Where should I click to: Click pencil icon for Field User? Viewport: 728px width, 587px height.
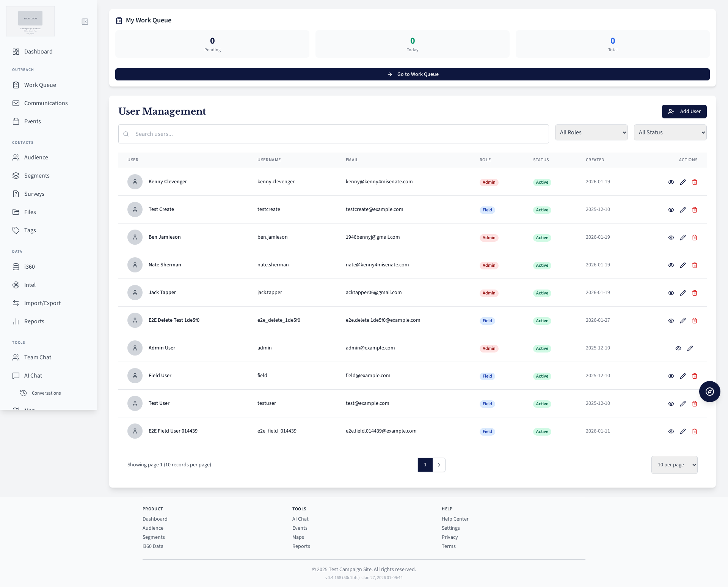click(683, 376)
